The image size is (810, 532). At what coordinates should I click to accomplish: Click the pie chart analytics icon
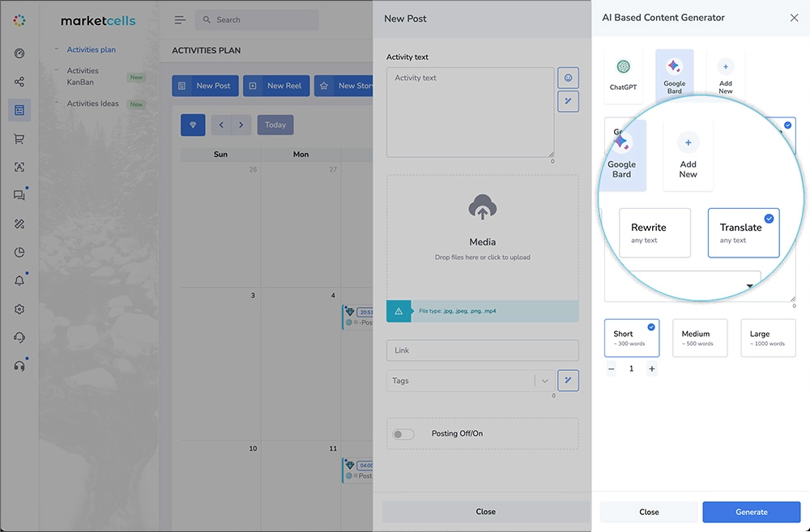pyautogui.click(x=19, y=253)
